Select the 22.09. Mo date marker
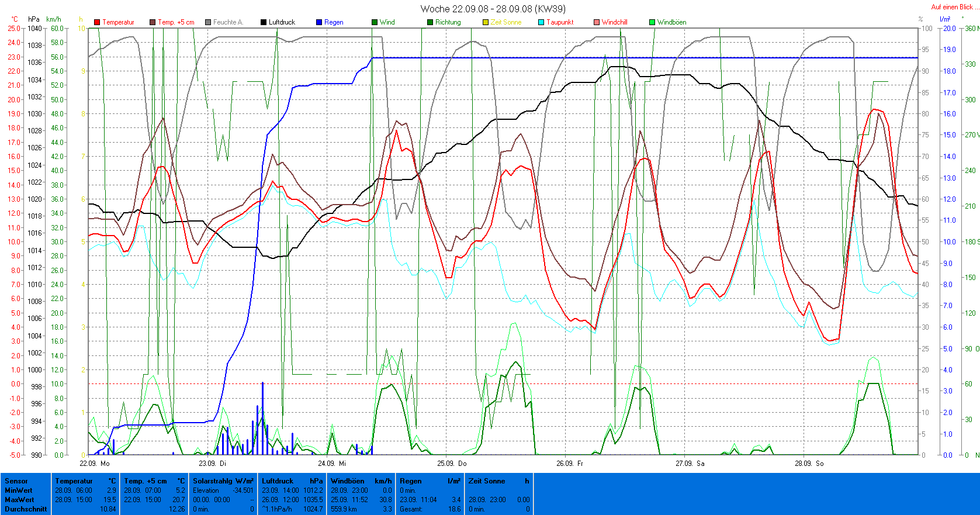 point(95,464)
